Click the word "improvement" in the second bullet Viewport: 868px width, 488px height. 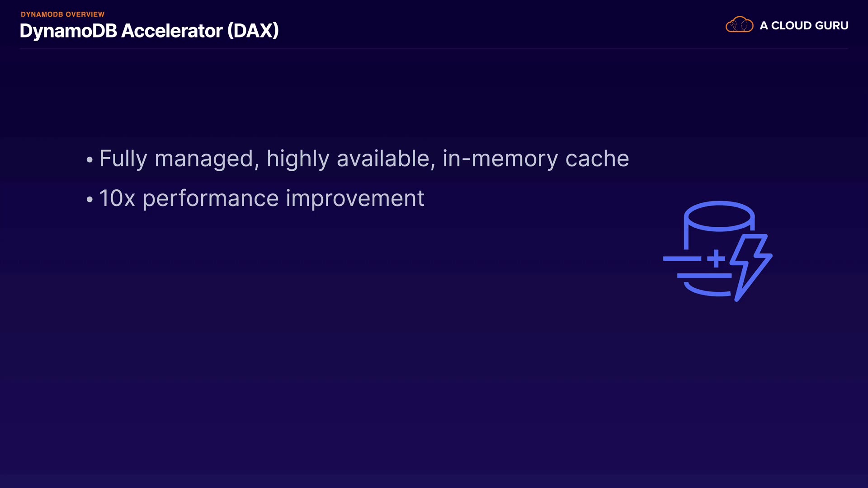(355, 198)
